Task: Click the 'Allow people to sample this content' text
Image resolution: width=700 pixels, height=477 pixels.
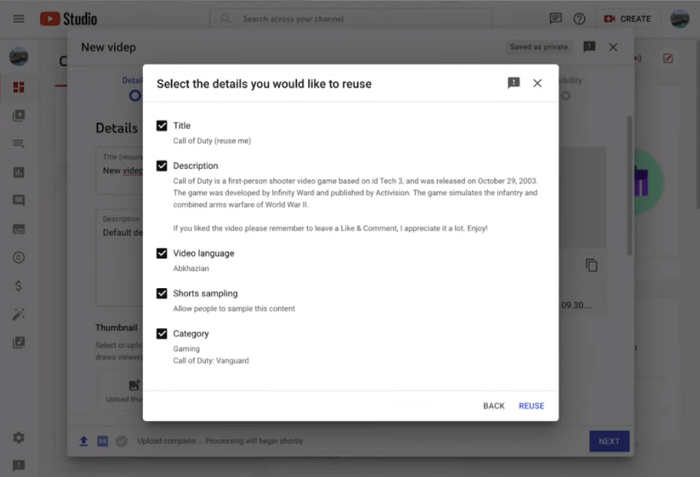Action: 234,309
